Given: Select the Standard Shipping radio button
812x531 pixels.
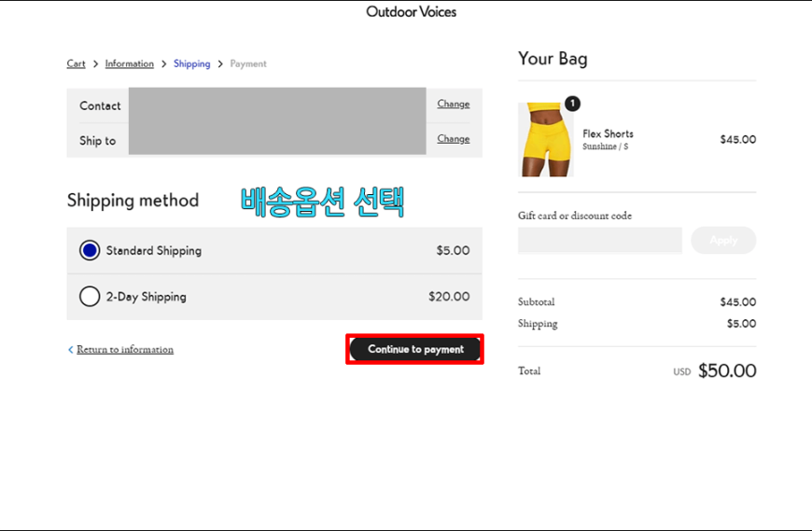Looking at the screenshot, I should click(x=90, y=250).
